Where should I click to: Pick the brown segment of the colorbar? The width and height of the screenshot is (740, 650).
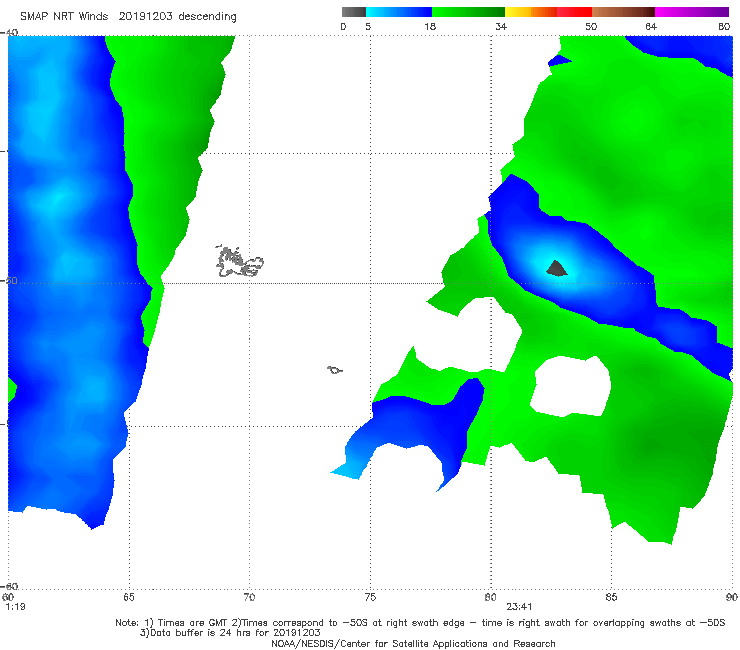pos(623,12)
